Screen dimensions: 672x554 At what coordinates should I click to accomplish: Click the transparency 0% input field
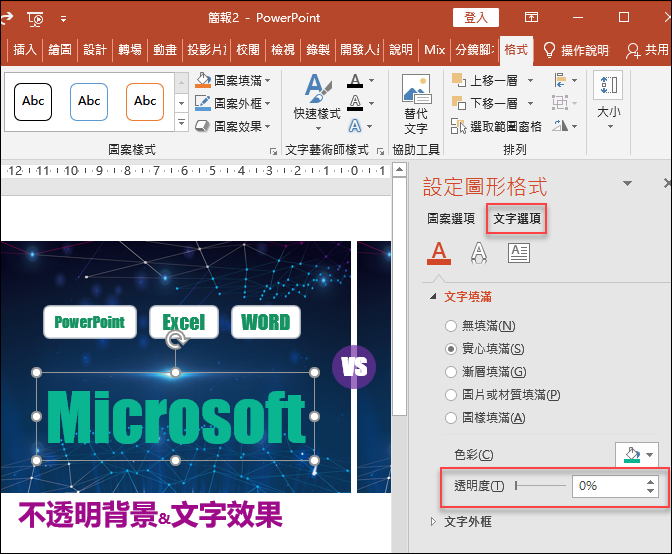(608, 486)
